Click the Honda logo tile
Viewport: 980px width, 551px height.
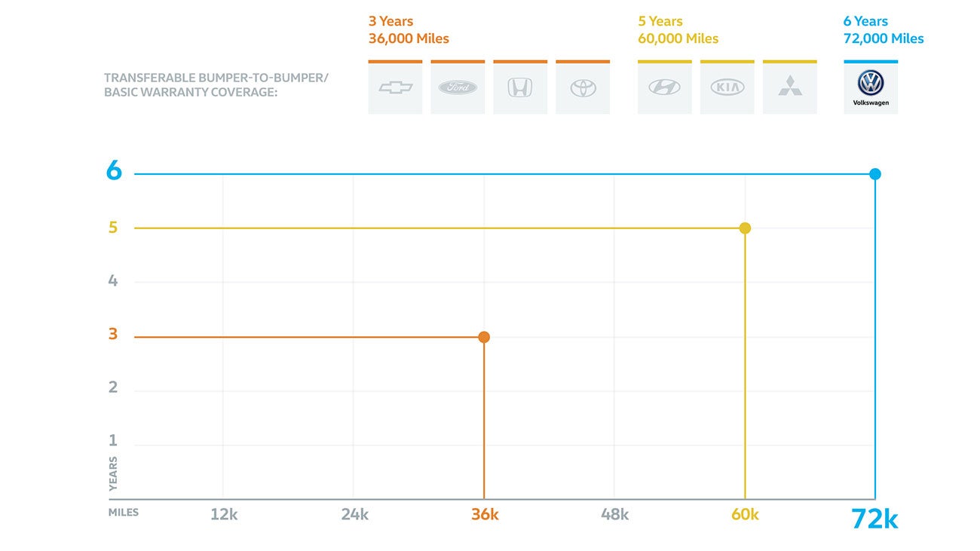pyautogui.click(x=520, y=87)
